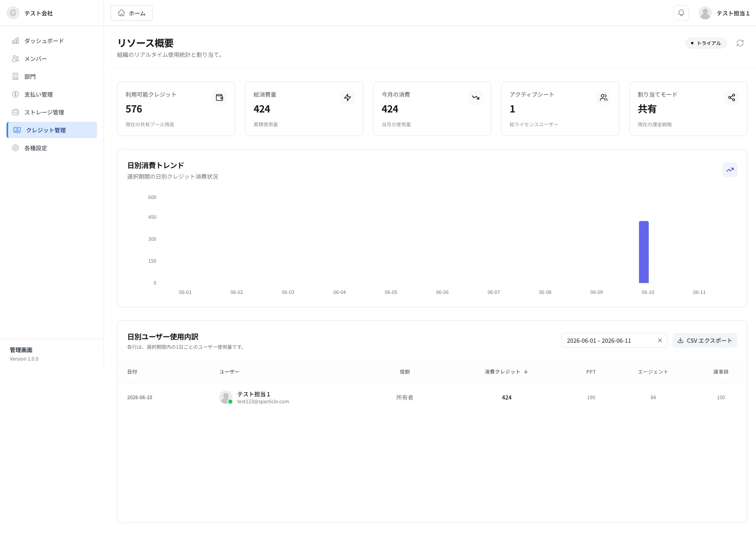Click the 共有 allocation mode value
The width and height of the screenshot is (756, 536).
tap(647, 109)
